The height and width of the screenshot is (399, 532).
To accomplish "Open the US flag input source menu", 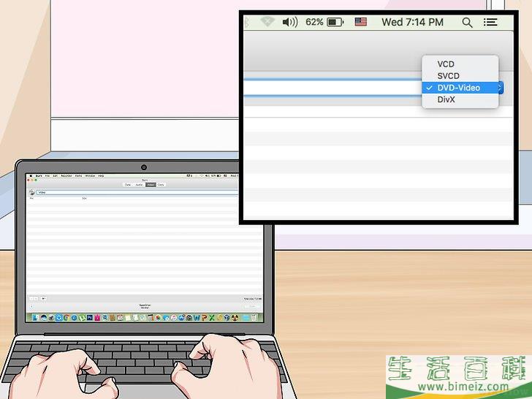I will click(x=361, y=22).
